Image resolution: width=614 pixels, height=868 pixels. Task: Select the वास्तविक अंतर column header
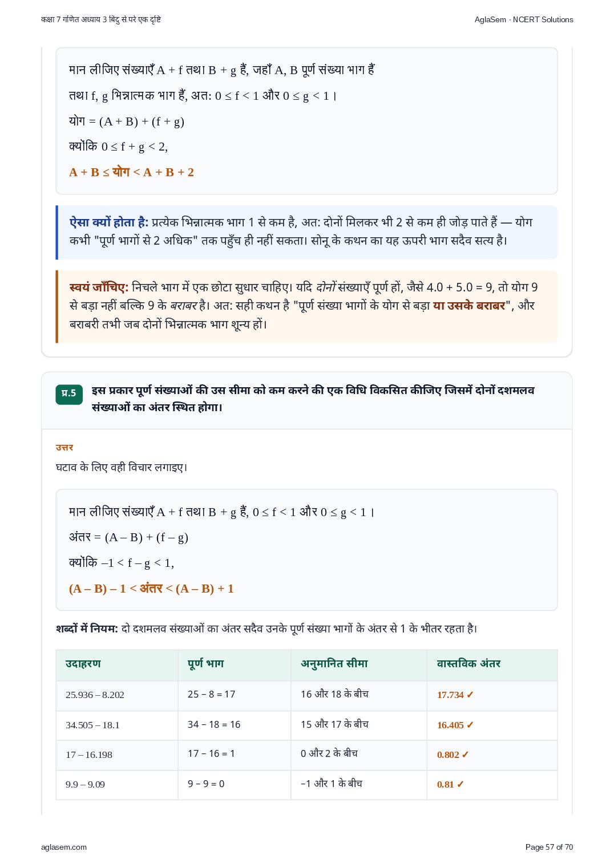point(469,664)
